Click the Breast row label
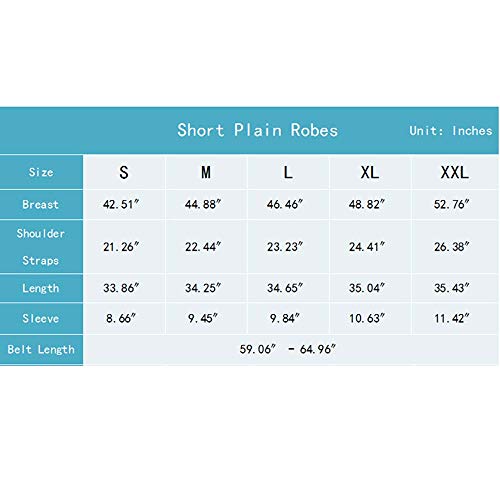Screen dimensions: 500x500 [41, 204]
